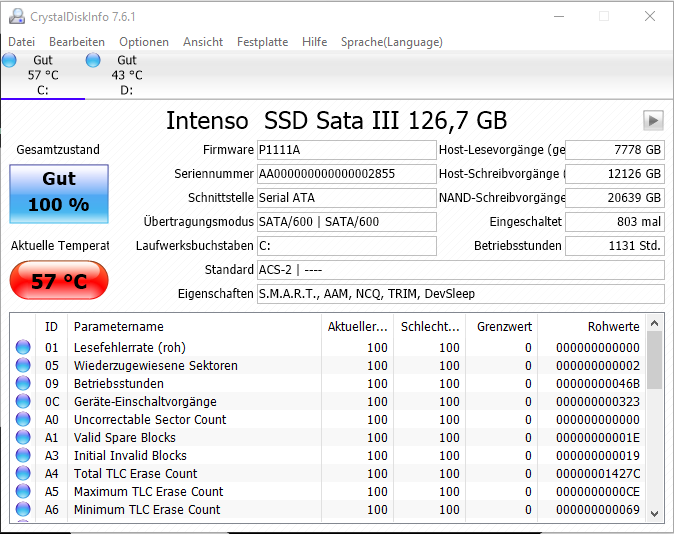Click status orb of Uncorrectable Sector Count row
The width and height of the screenshot is (674, 534).
click(23, 420)
